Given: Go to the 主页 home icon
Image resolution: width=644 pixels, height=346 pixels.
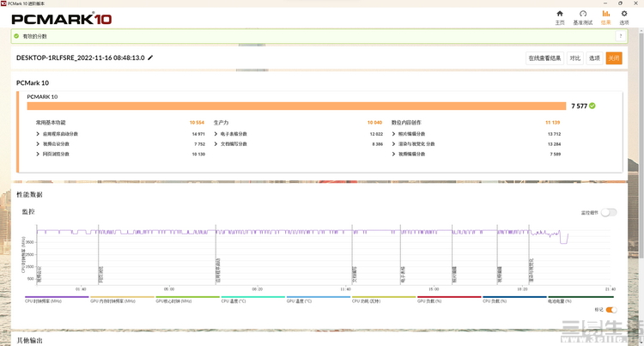Looking at the screenshot, I should [x=560, y=16].
